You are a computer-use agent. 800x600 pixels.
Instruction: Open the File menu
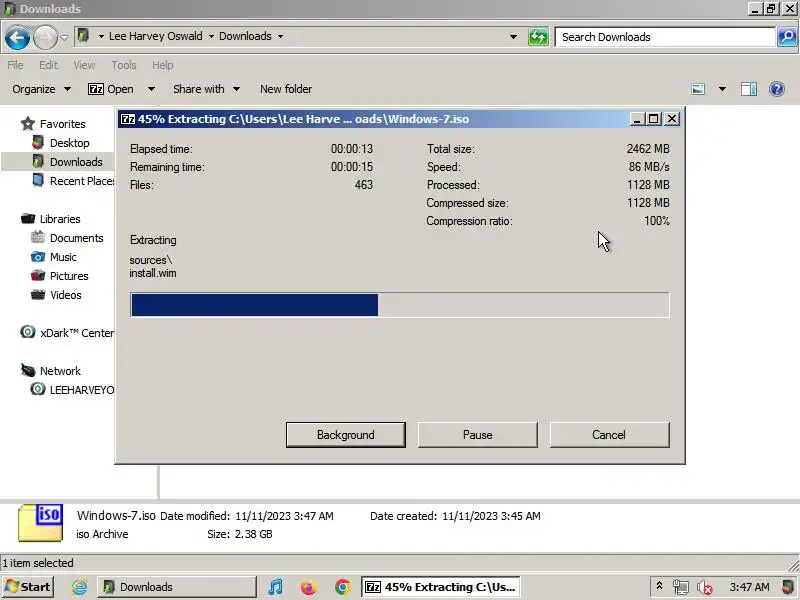point(15,65)
